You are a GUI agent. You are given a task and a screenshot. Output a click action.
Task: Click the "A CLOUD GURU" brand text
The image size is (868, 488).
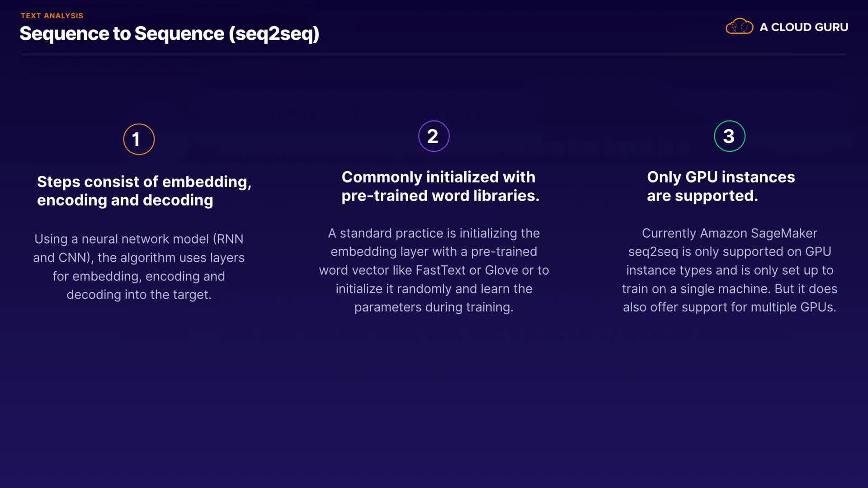coord(804,27)
